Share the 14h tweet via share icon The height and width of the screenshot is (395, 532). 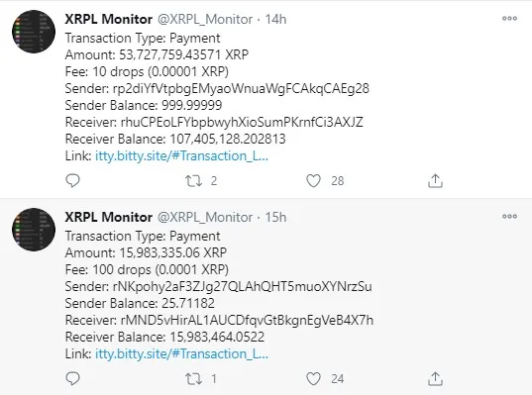pyautogui.click(x=435, y=181)
